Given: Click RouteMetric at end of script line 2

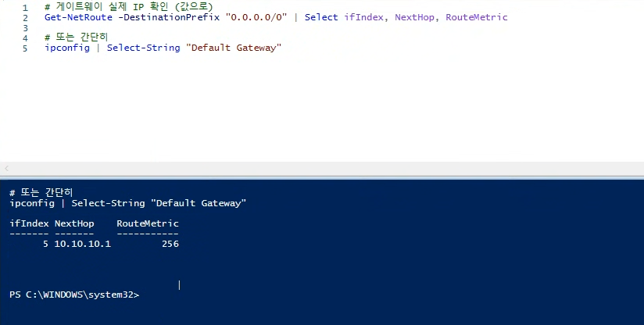Looking at the screenshot, I should [477, 17].
